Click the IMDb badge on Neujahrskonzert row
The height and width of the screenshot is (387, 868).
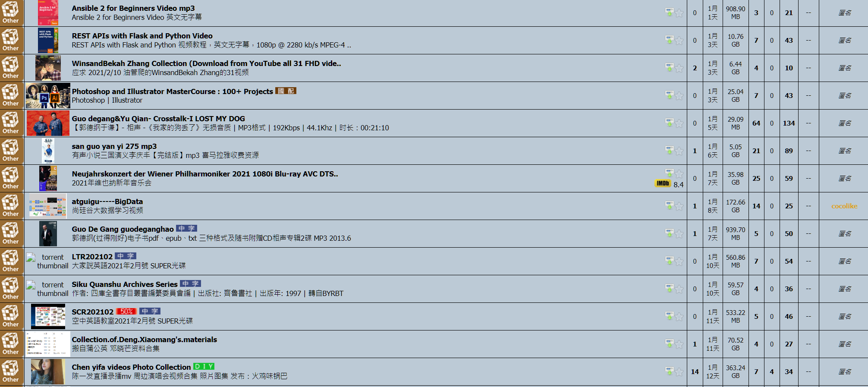(x=663, y=183)
